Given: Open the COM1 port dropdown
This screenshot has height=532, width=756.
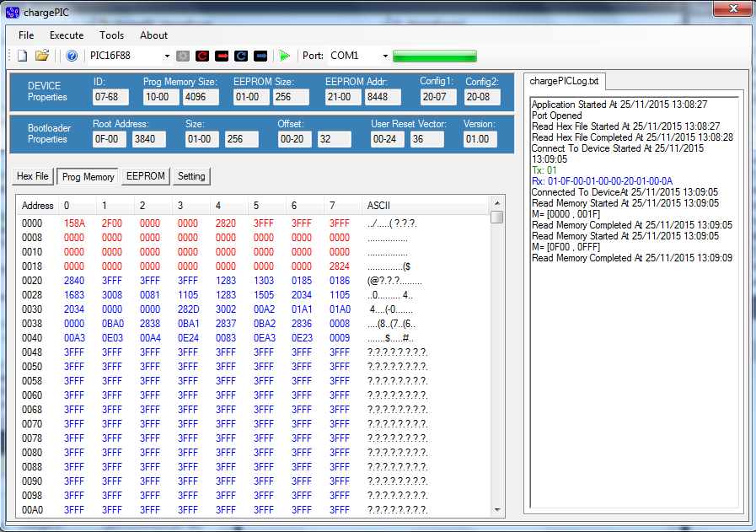Looking at the screenshot, I should coord(385,56).
